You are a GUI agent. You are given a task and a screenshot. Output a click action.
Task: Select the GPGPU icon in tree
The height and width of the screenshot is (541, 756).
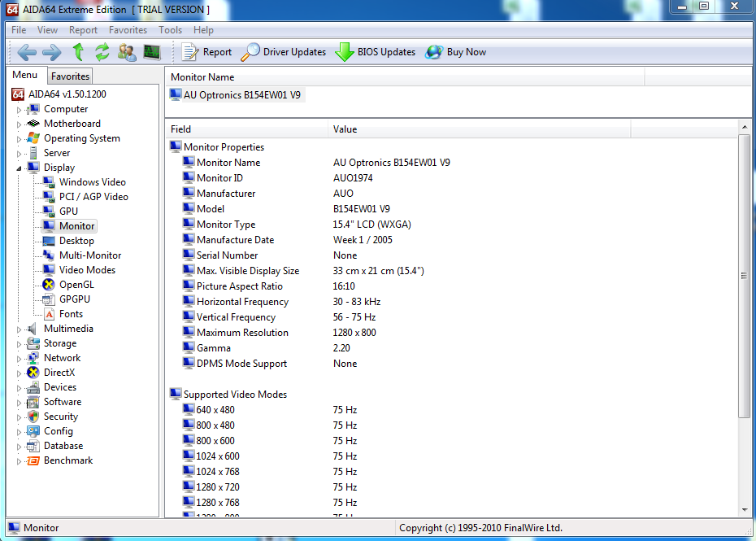(x=49, y=299)
